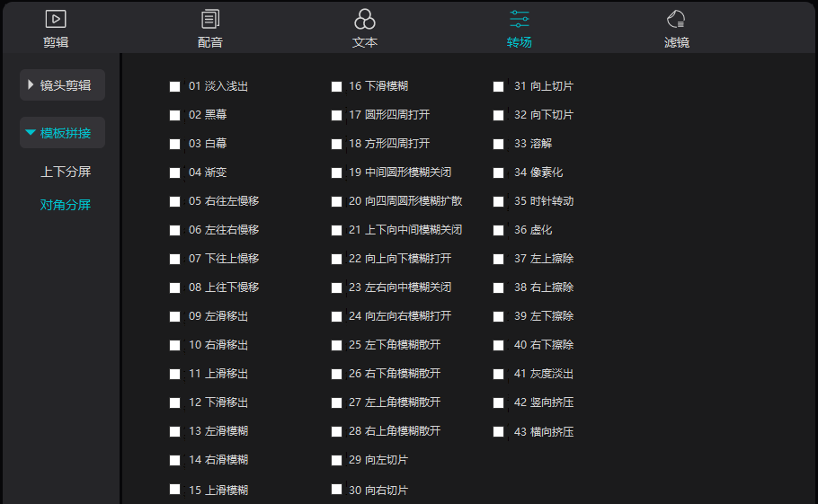The width and height of the screenshot is (818, 504).
Task: Toggle the 34 像素化 checkbox
Action: (498, 172)
